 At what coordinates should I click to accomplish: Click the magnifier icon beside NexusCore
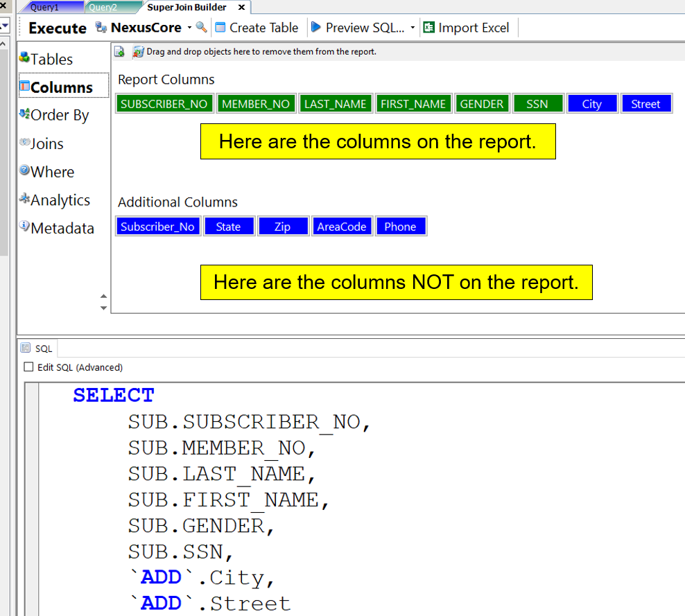point(201,28)
